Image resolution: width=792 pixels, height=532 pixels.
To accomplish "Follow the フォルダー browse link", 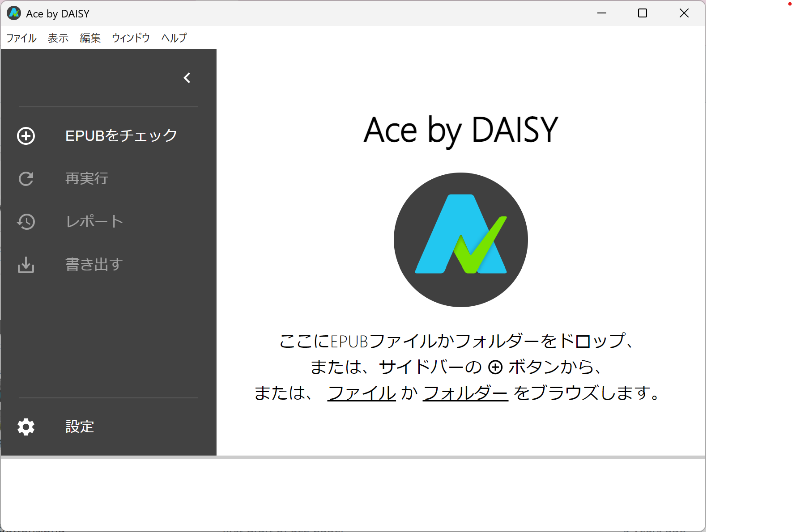I will tap(465, 393).
